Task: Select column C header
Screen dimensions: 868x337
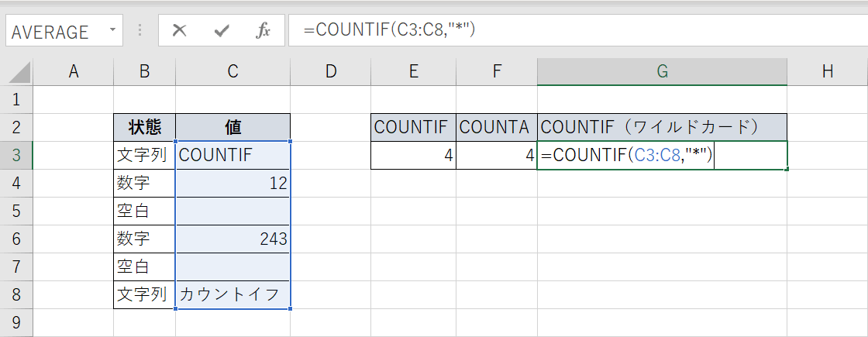Action: pos(232,72)
